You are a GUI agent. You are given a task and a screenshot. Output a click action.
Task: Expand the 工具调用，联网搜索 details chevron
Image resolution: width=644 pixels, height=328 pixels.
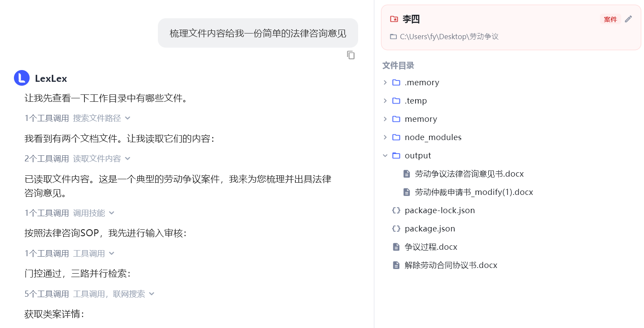tap(151, 294)
